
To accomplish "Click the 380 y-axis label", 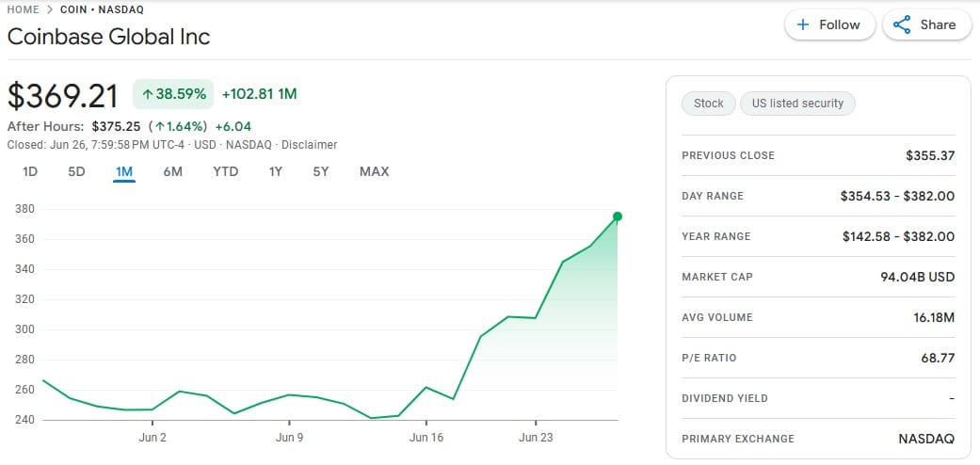I will 24,209.
